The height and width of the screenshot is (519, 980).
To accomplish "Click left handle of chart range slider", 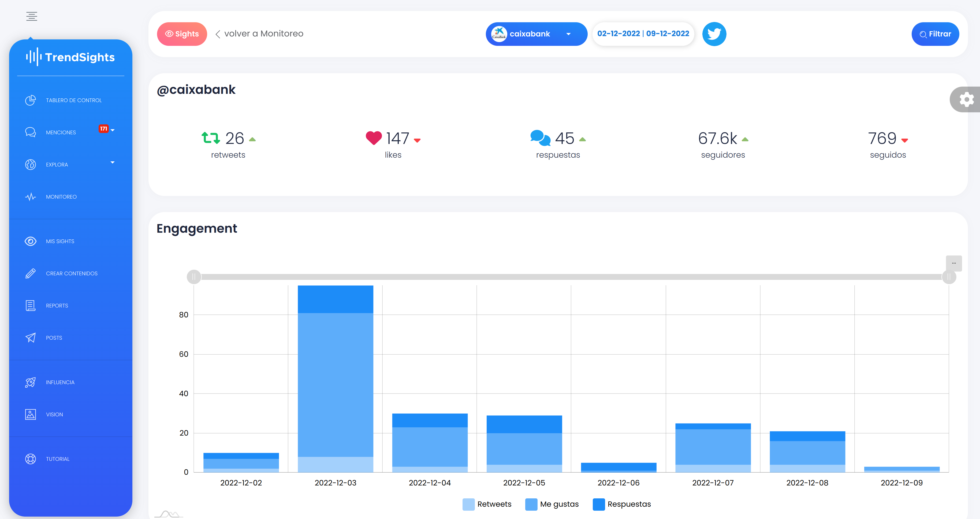I will [194, 277].
